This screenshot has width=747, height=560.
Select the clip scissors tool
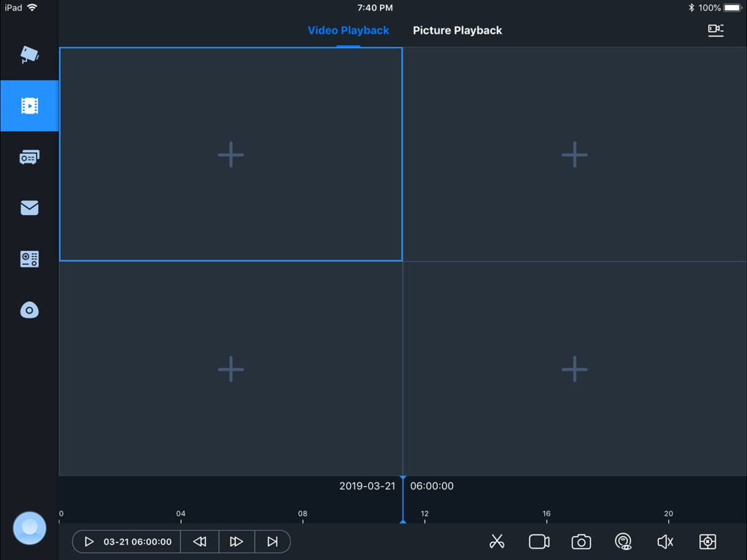pos(497,541)
